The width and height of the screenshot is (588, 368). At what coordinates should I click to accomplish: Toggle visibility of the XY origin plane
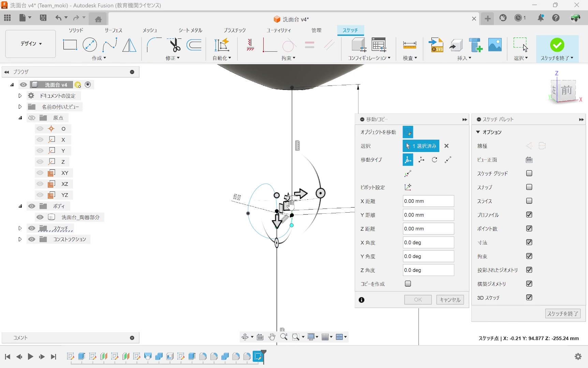[x=40, y=173]
